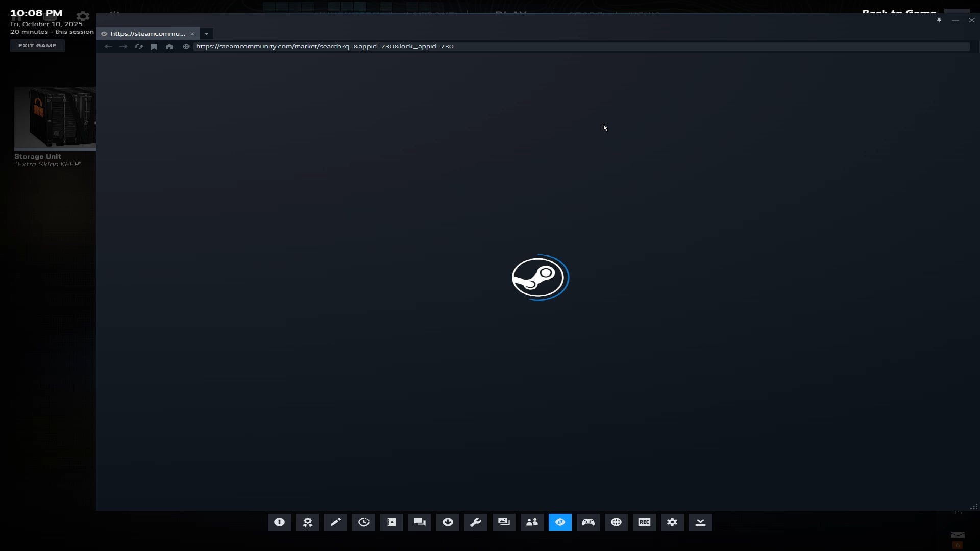Select the Storage Unit thumbnail
The width and height of the screenshot is (980, 551).
tap(55, 118)
